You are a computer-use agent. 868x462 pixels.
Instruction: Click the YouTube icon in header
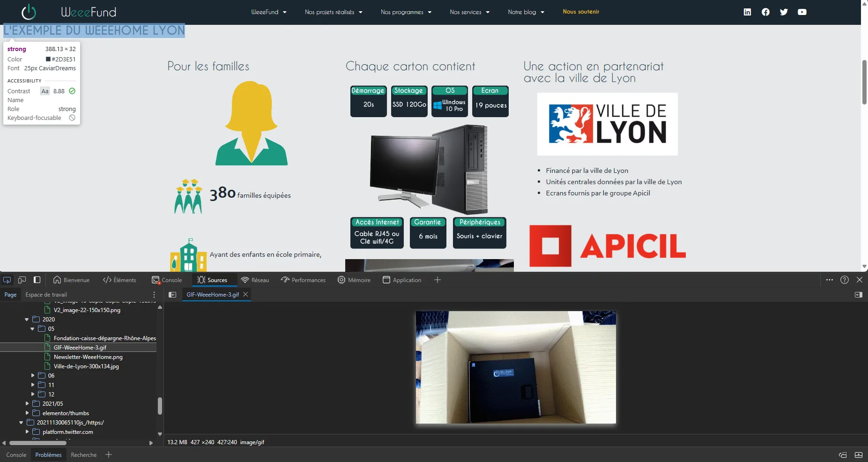(802, 12)
